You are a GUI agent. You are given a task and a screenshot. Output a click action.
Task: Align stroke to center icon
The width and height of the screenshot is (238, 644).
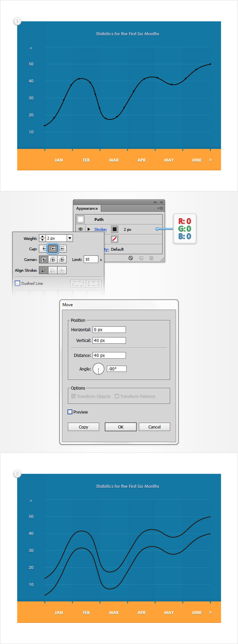[x=44, y=270]
